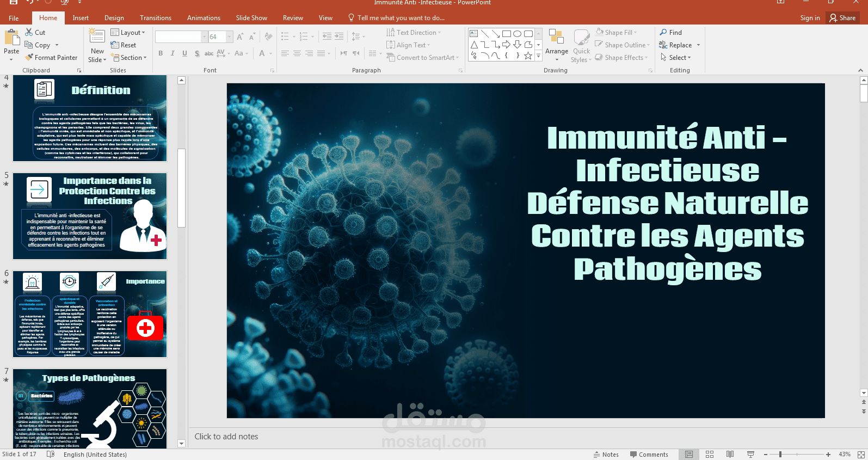Open Find with magnifier icon
The image size is (868, 460).
click(670, 33)
